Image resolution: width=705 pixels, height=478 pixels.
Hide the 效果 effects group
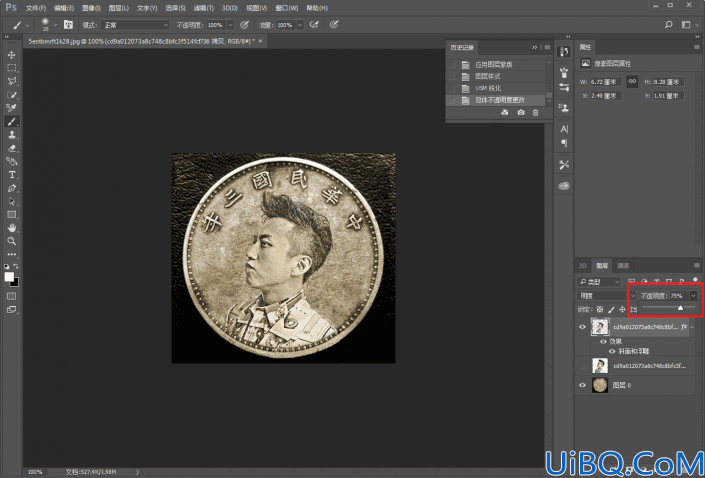coord(603,342)
